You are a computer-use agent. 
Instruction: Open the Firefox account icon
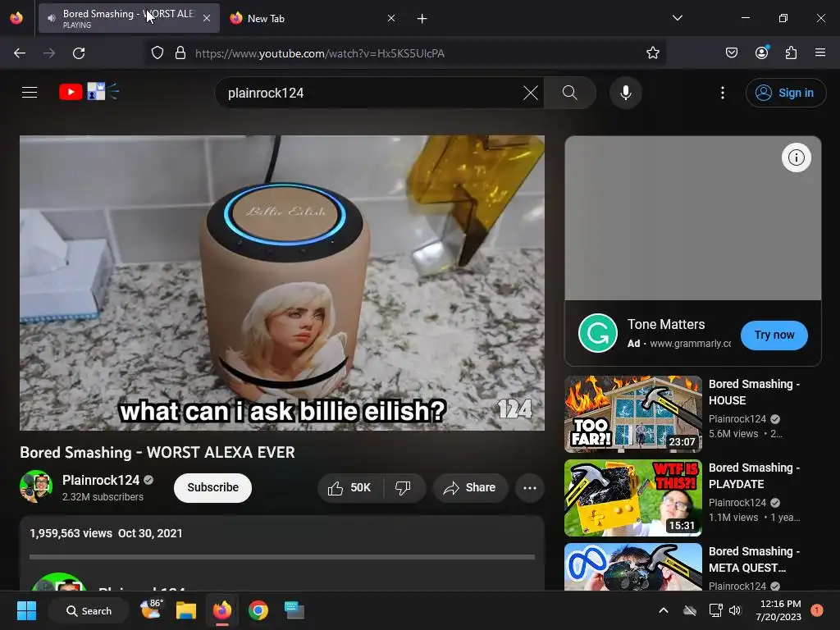pyautogui.click(x=761, y=52)
